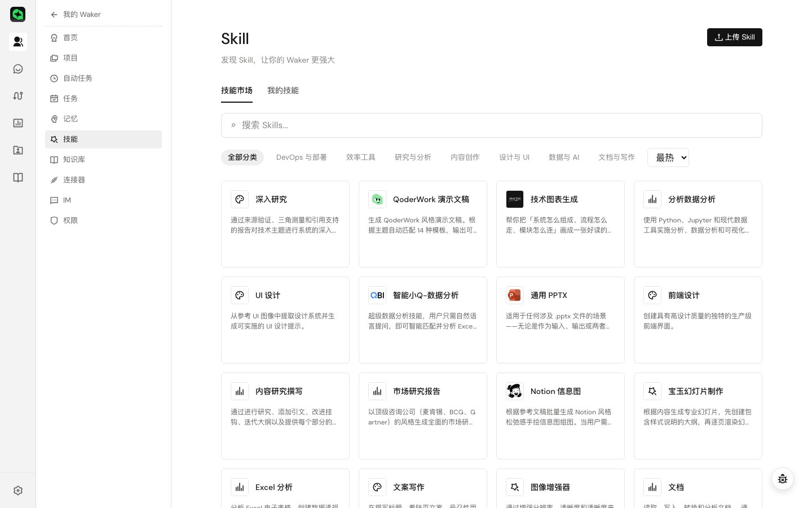812x508 pixels.
Task: Click the 分析数据分析 bar chart icon
Action: pyautogui.click(x=652, y=199)
